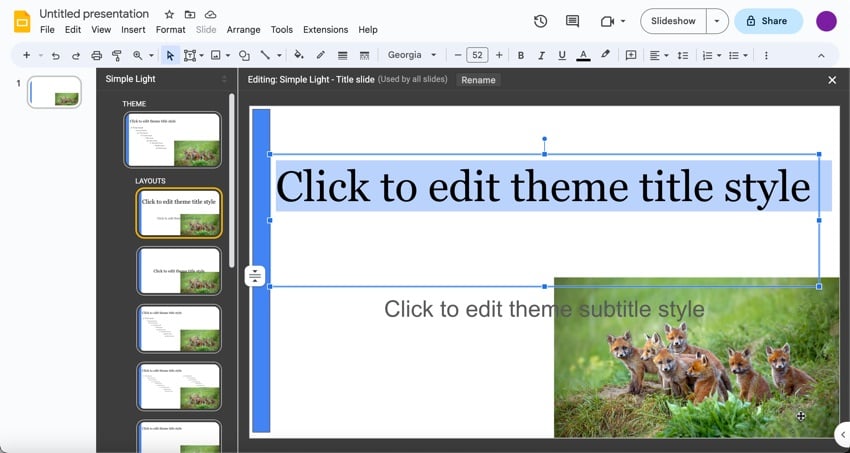Image resolution: width=850 pixels, height=453 pixels.
Task: Open the comments panel icon
Action: (x=572, y=21)
